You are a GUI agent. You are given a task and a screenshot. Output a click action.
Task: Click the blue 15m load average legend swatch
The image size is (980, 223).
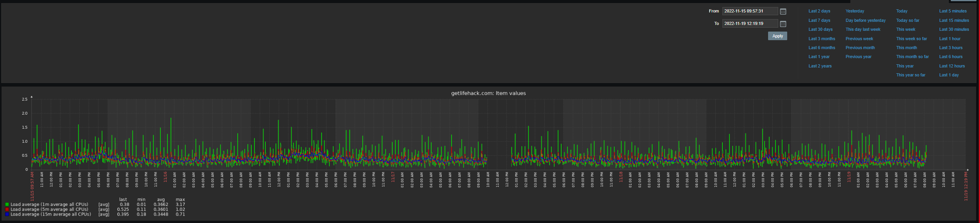pyautogui.click(x=7, y=214)
